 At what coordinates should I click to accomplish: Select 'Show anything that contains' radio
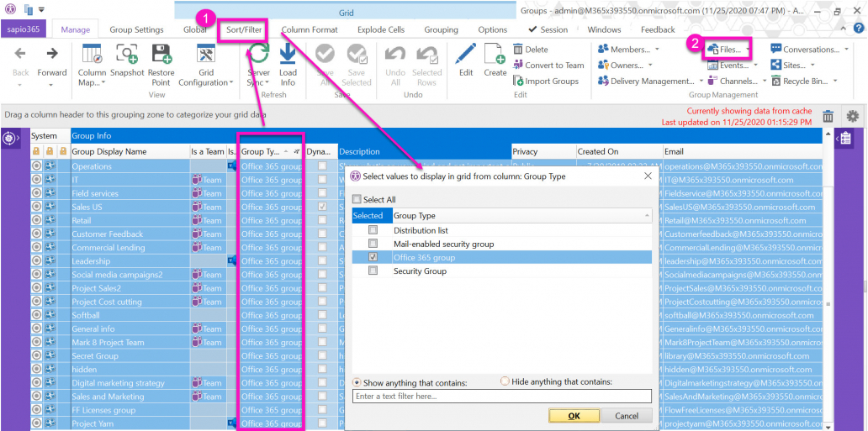357,382
